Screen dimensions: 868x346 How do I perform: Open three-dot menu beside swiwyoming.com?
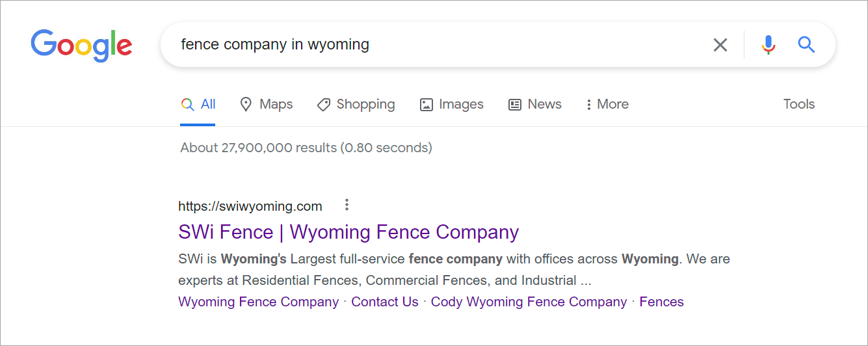pos(347,206)
